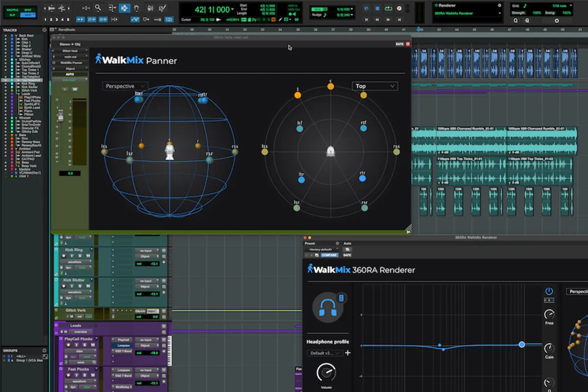The width and height of the screenshot is (588, 392).
Task: Select Glitchy Edit in the tracks list
Action: [x=29, y=131]
